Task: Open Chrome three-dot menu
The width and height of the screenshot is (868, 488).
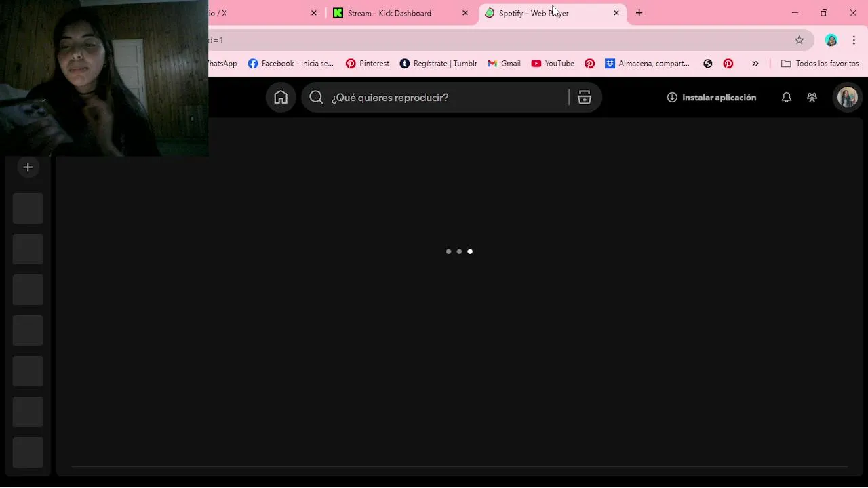Action: (x=854, y=40)
